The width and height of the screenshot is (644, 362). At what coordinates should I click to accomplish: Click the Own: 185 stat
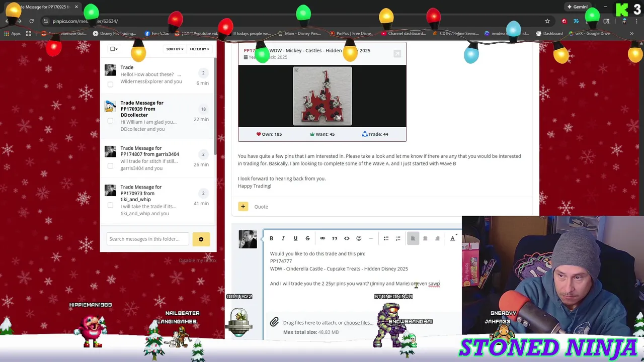click(269, 134)
